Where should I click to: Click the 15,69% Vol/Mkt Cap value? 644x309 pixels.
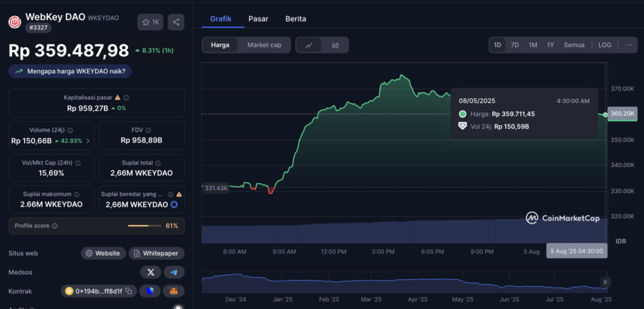(x=52, y=173)
